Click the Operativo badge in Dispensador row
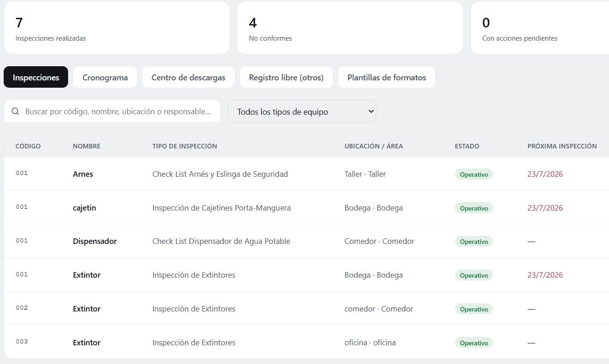Viewport: 609px width, 364px height. (474, 242)
